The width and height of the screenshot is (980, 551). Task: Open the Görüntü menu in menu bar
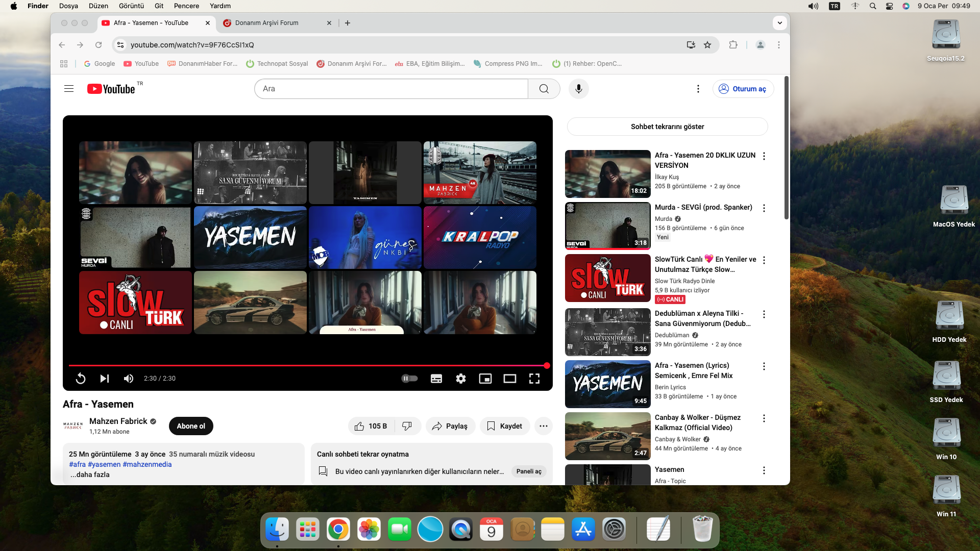(x=131, y=6)
